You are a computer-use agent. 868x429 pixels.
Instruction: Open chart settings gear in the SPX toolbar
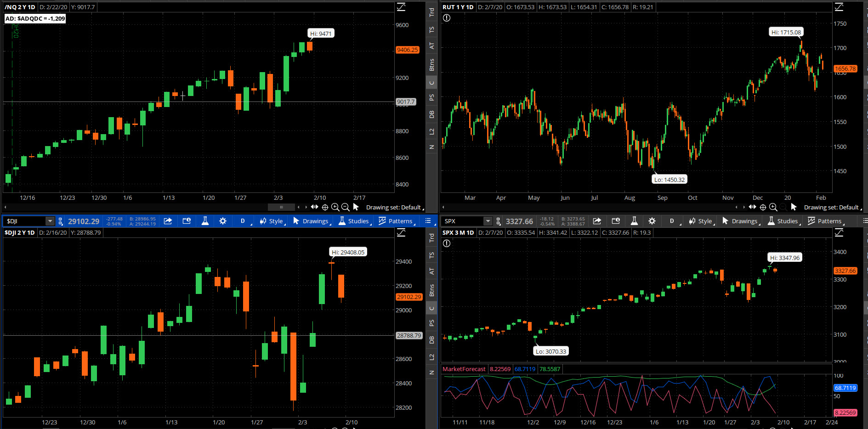pos(652,221)
